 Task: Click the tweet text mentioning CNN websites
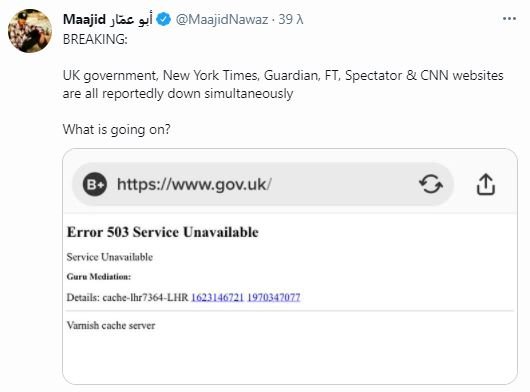[283, 84]
